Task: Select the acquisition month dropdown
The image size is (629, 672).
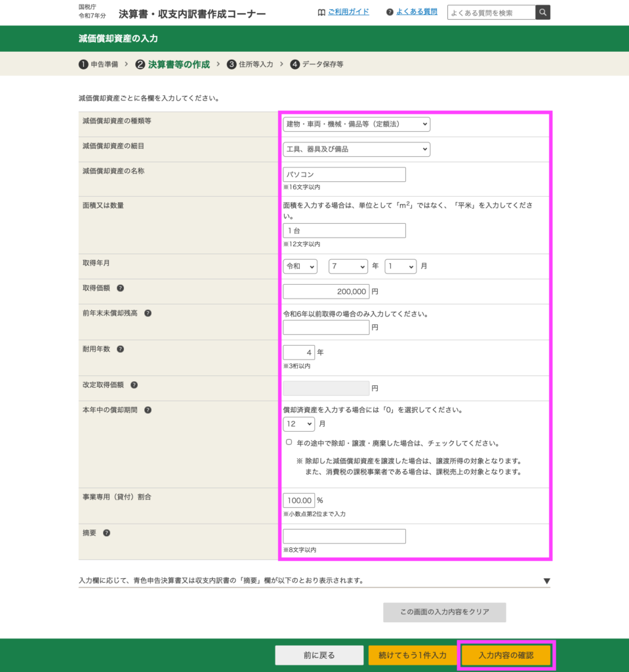Action: [x=400, y=266]
